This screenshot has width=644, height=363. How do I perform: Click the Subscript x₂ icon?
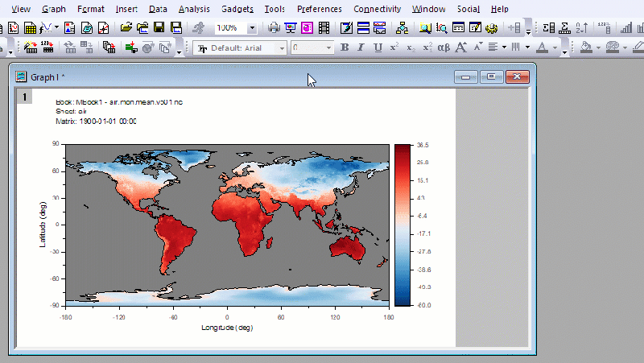tap(411, 47)
